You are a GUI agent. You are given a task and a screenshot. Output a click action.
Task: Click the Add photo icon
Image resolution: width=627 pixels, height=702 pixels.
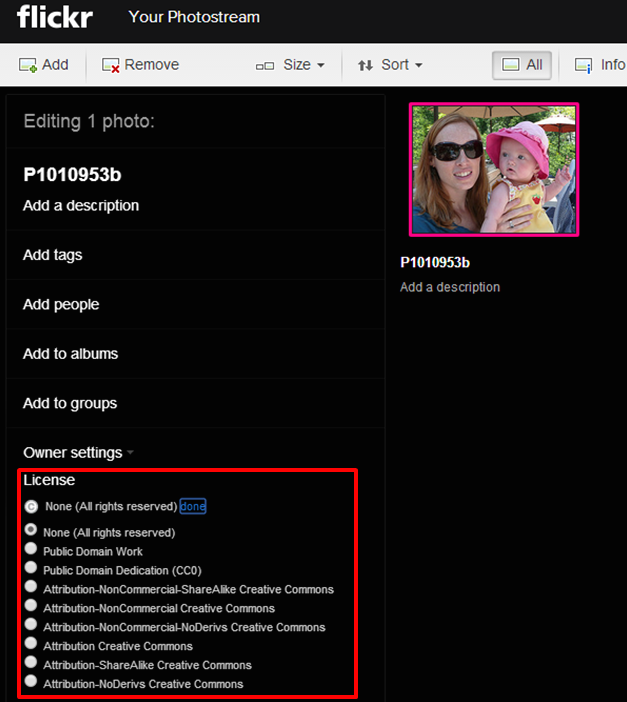coord(28,65)
